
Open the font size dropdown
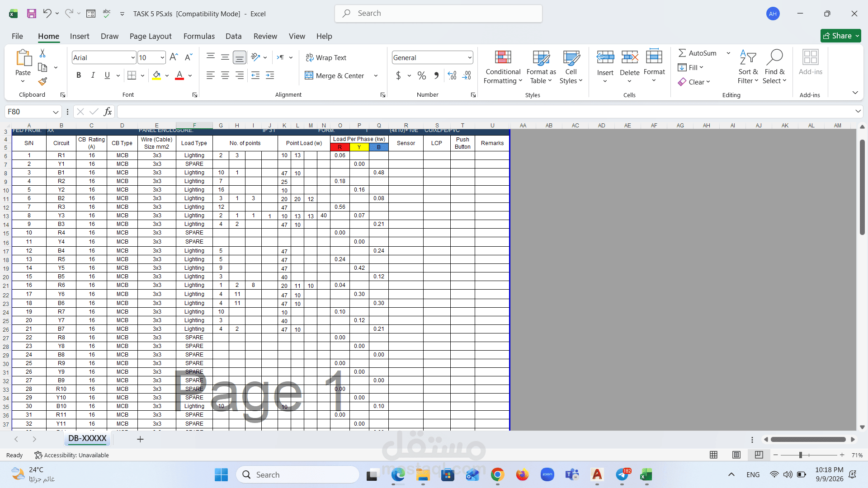162,57
